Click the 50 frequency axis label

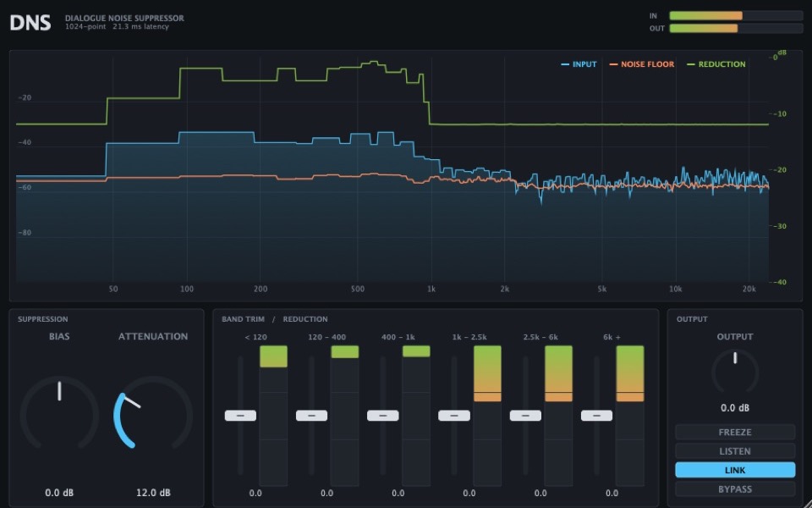point(113,290)
